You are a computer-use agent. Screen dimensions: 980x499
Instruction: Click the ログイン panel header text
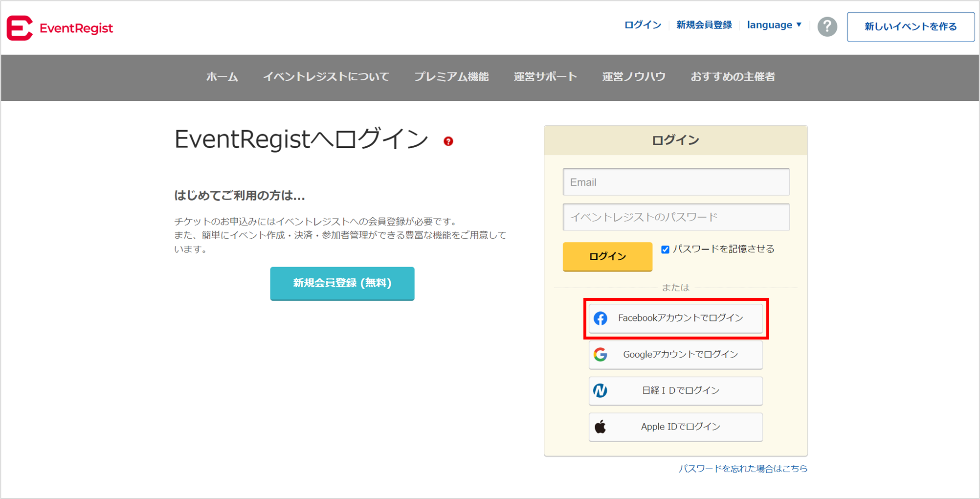click(x=675, y=140)
